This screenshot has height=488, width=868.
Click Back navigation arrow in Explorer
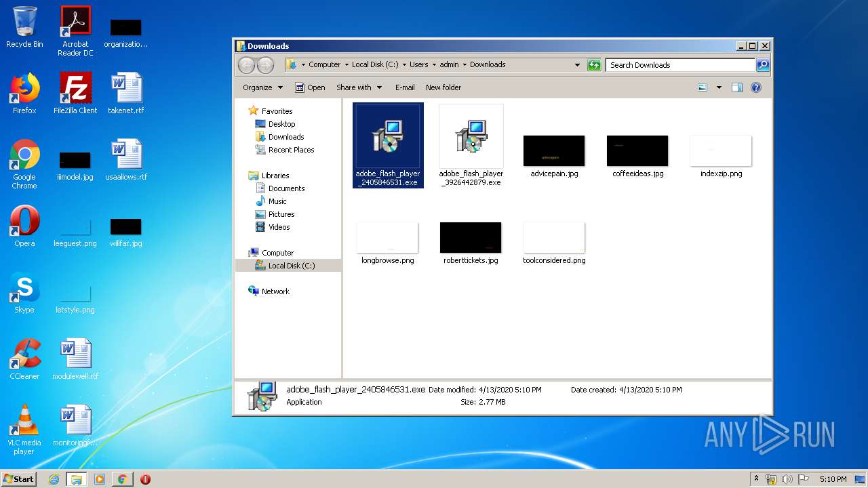[246, 65]
